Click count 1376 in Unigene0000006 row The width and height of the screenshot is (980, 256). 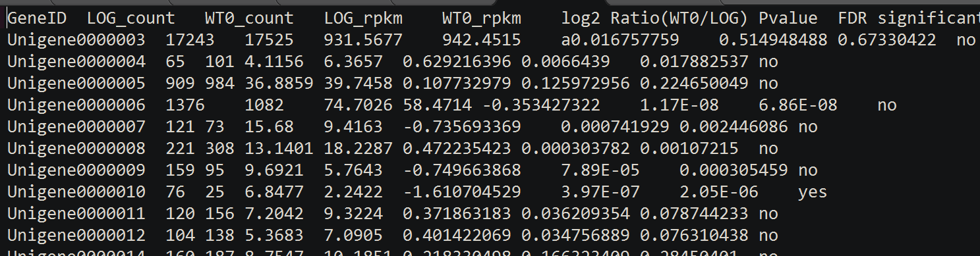click(185, 105)
